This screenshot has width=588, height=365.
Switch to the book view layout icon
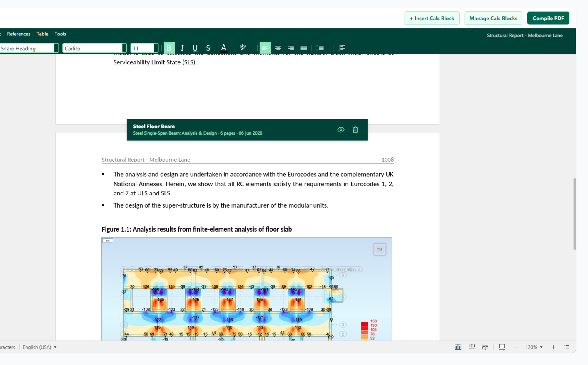(458, 347)
